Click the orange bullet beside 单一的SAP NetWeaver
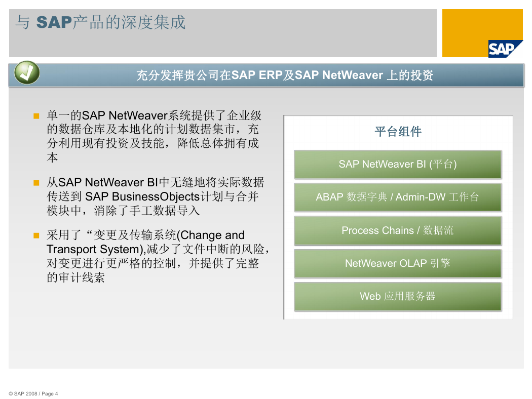Image resolution: width=532 pixels, height=399 pixels. [36, 116]
